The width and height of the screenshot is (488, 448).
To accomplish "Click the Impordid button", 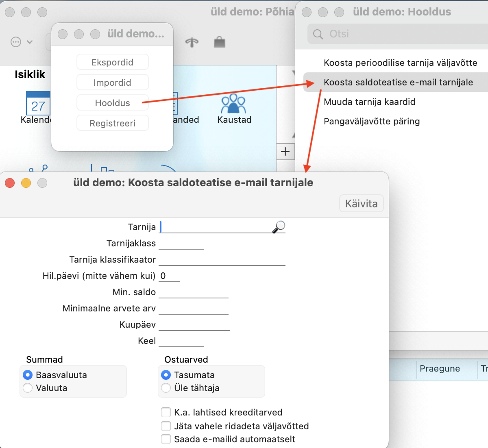I will 112,83.
